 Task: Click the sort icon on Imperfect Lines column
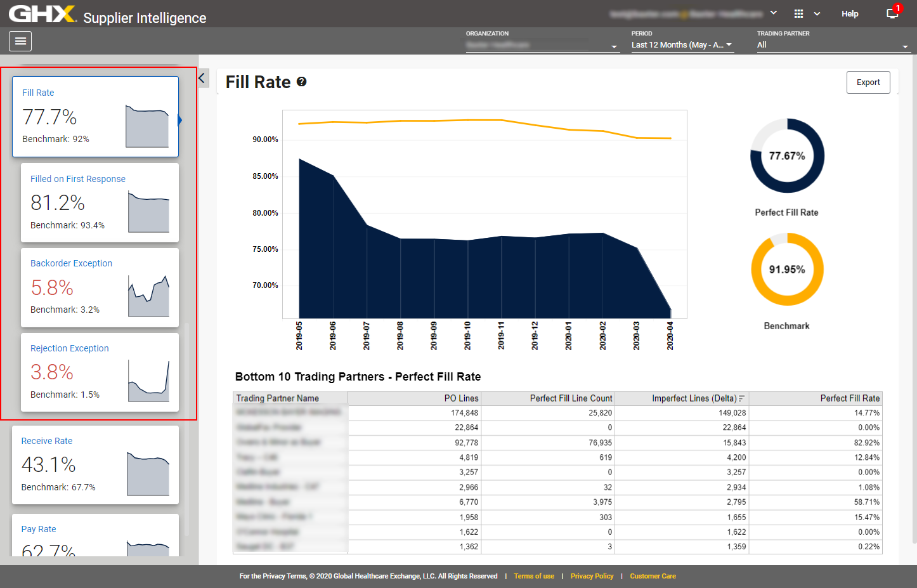[742, 399]
